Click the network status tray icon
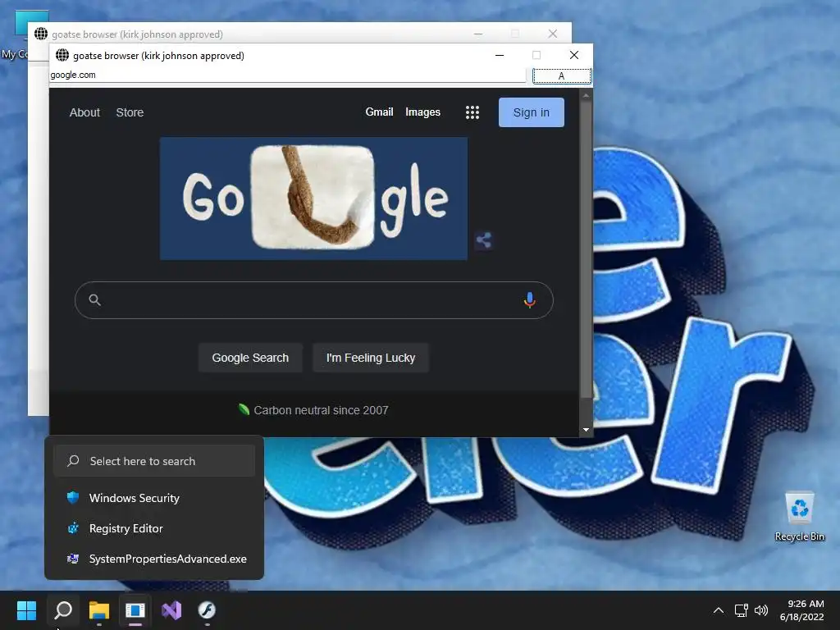 pyautogui.click(x=741, y=610)
